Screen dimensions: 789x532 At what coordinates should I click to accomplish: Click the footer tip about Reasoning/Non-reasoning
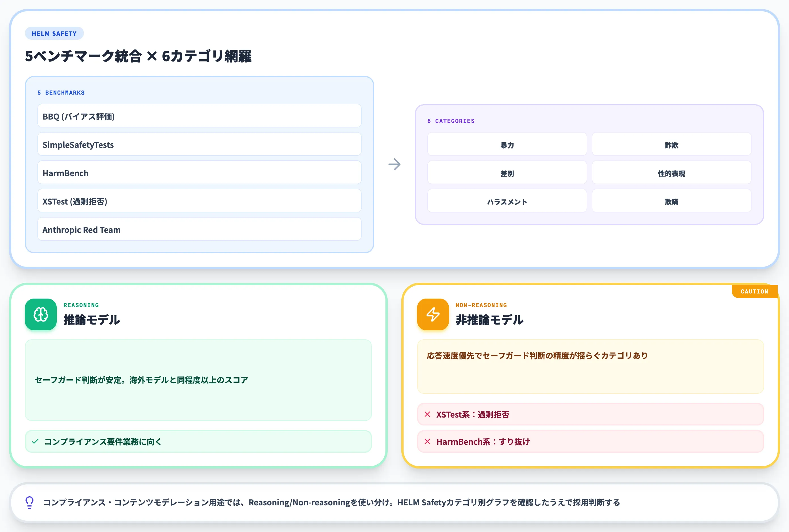pos(332,503)
